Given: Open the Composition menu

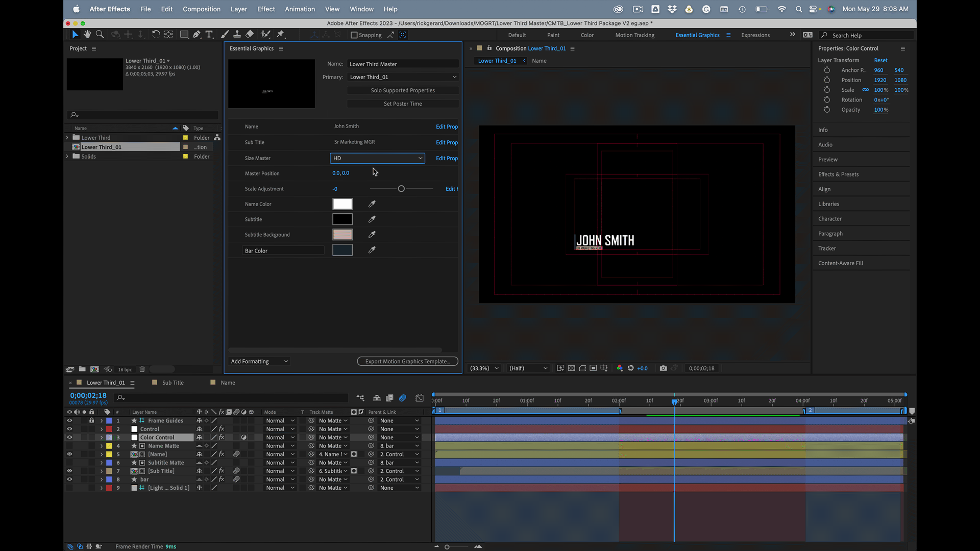Looking at the screenshot, I should [201, 9].
